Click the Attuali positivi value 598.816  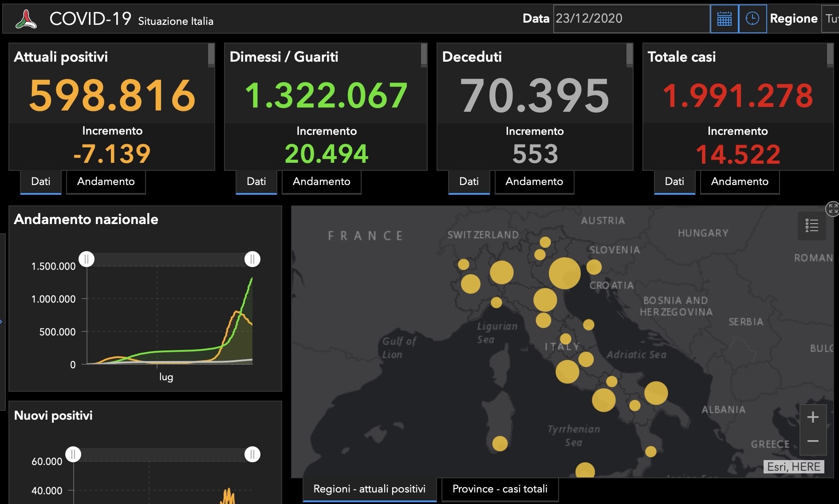pyautogui.click(x=112, y=95)
